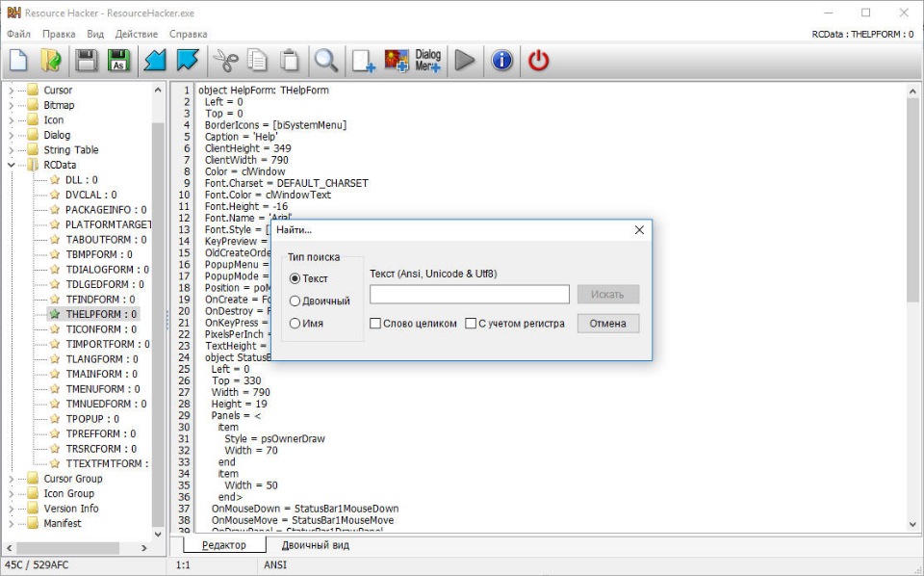
Task: Compile script with the play arrow icon
Action: 465,60
